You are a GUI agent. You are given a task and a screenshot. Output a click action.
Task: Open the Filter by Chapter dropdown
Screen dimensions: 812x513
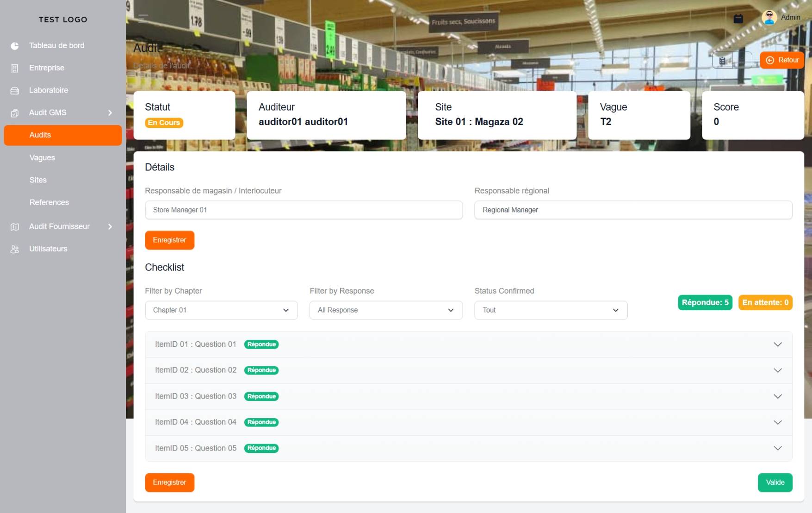coord(221,310)
